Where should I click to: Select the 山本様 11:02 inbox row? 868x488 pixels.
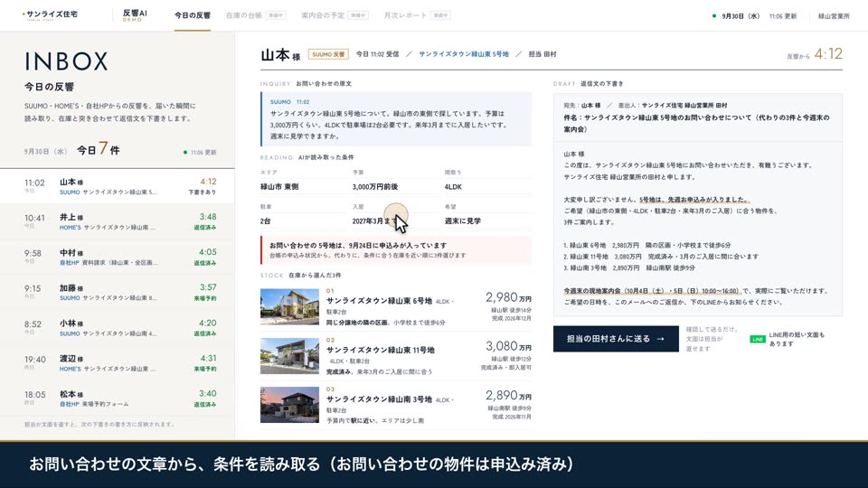click(118, 186)
